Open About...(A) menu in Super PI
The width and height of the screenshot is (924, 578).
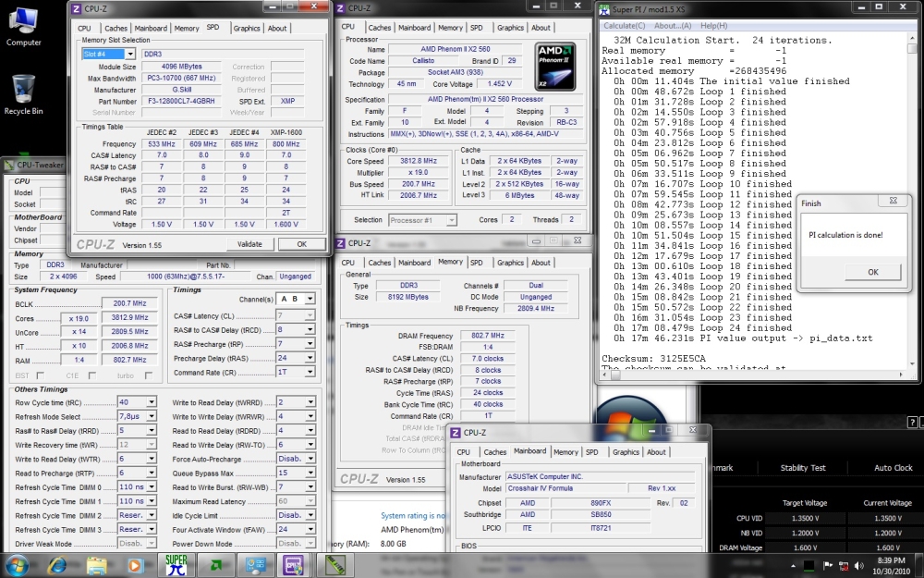tap(673, 26)
